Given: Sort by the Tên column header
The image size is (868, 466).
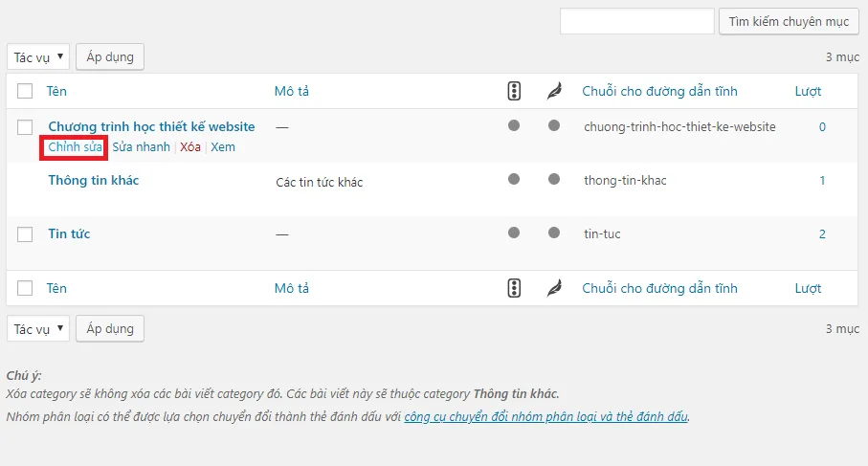Looking at the screenshot, I should (57, 92).
